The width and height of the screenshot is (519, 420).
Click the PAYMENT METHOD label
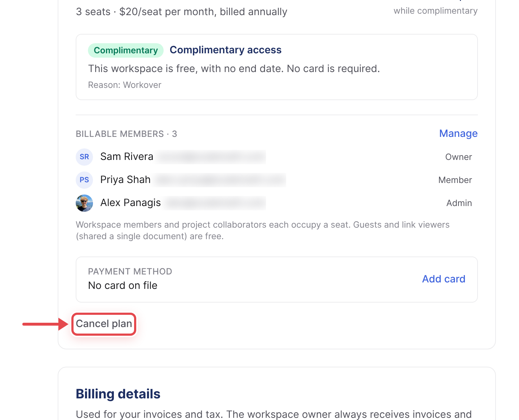pyautogui.click(x=130, y=272)
